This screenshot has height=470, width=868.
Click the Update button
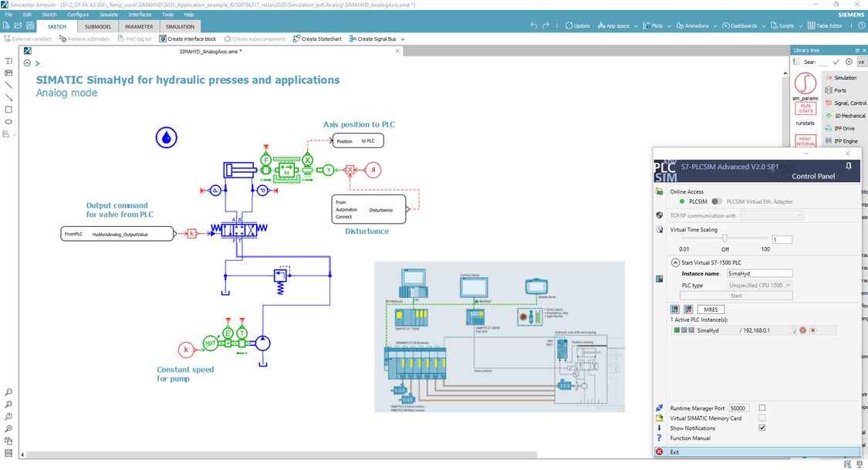pyautogui.click(x=577, y=26)
